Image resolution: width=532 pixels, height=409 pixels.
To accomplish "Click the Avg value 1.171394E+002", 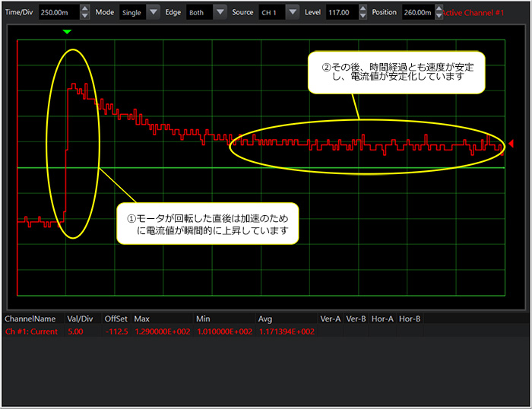I will 287,331.
